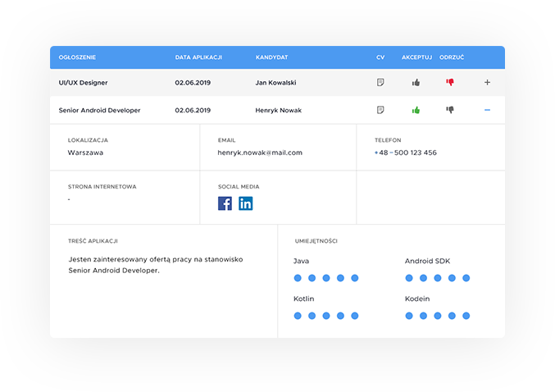Open Henryk Nowak's CV document icon
Viewport: 555px width, 392px height.
tap(380, 110)
